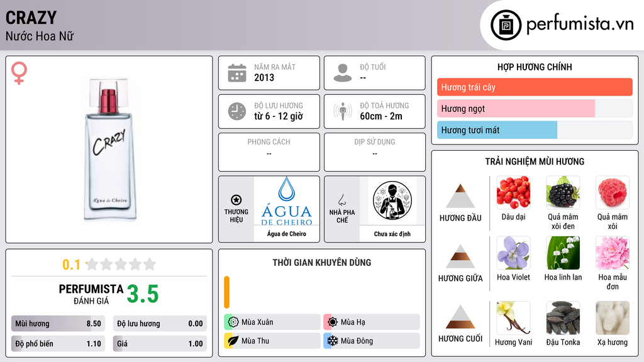The width and height of the screenshot is (644, 362).
Task: Select the Hoa Violet middle note thumbnail
Action: 513,253
